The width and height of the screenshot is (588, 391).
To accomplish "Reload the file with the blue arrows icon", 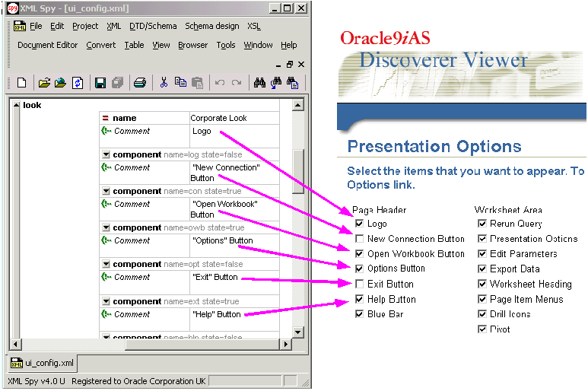I will point(78,82).
